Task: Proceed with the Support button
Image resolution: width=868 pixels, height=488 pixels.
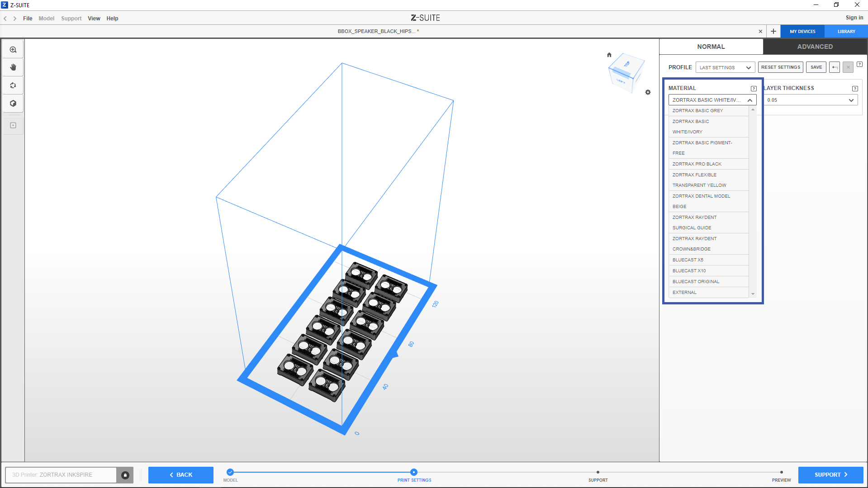Action: click(x=830, y=475)
